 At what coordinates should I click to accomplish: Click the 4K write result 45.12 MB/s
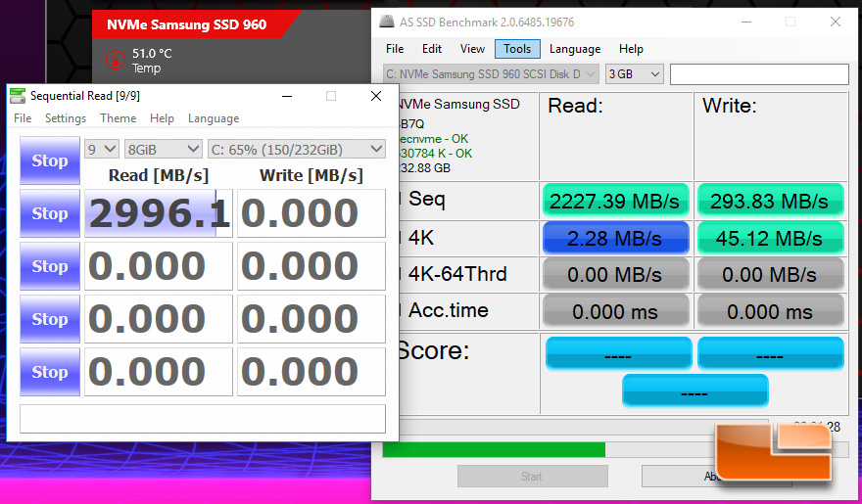(x=770, y=238)
